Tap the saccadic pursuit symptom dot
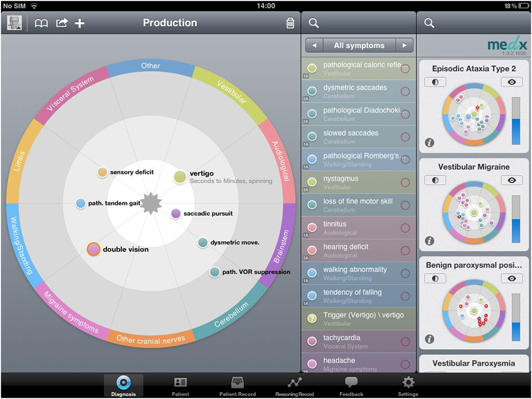This screenshot has height=399, width=532. [176, 214]
